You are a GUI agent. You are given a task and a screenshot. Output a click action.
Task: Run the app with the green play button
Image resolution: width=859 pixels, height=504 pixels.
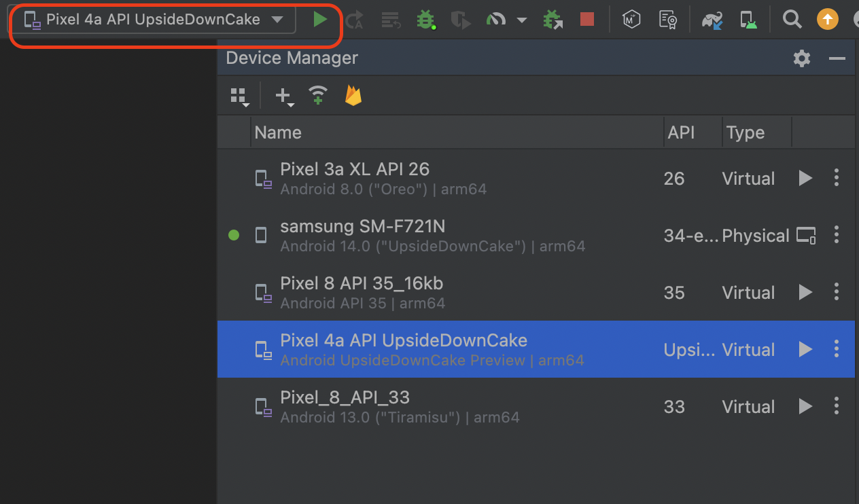[x=320, y=20]
